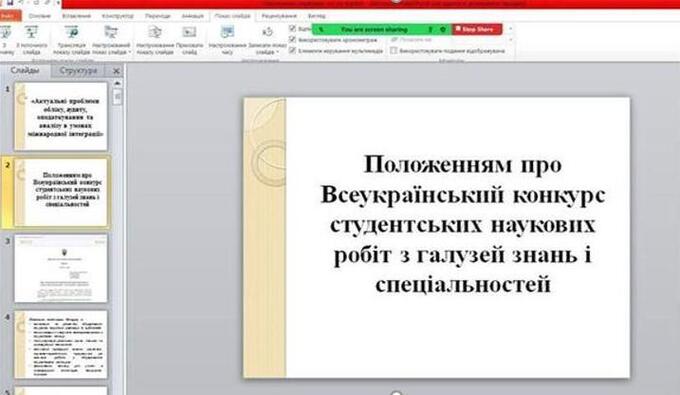Screen dimensions: 680x395
Task: Click the You are screen sharing label
Action: (x=374, y=29)
